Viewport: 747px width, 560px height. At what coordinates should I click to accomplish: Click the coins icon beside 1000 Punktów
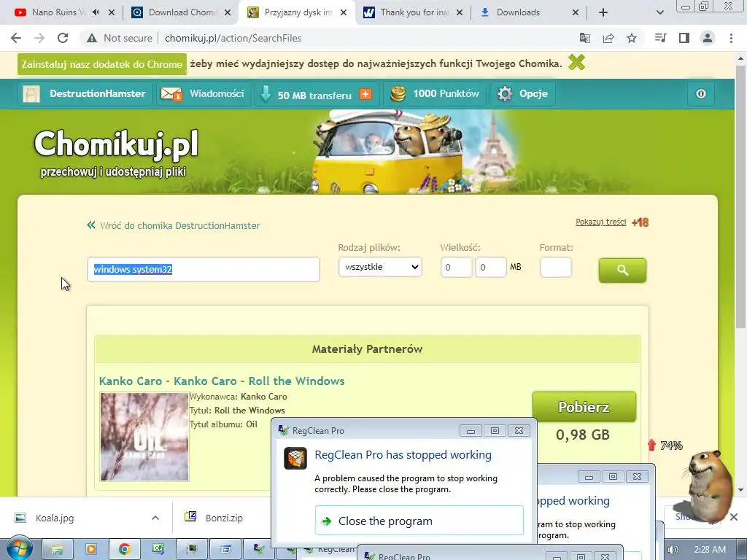pos(398,94)
